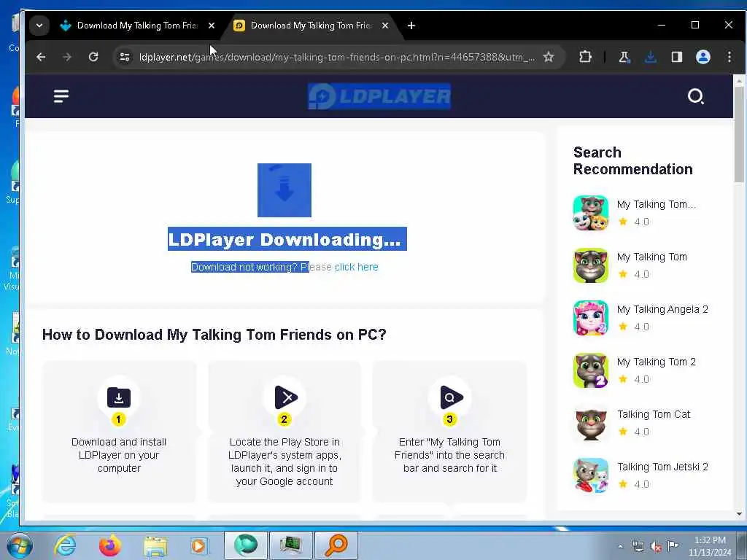Bookmark this page with the star icon
This screenshot has width=747, height=560.
click(x=549, y=57)
